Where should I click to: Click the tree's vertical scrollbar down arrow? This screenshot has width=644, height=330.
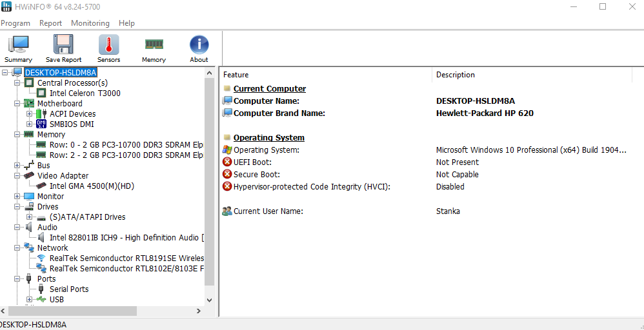coord(209,300)
